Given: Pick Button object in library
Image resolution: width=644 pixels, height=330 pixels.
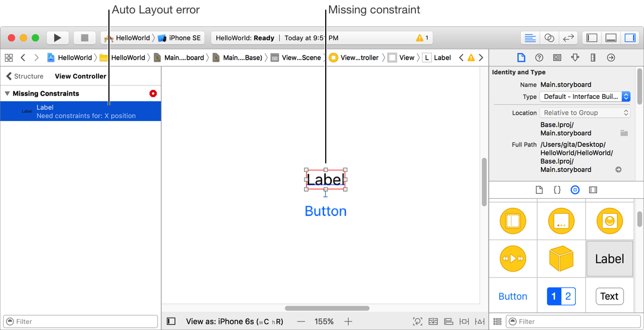Looking at the screenshot, I should point(513,296).
